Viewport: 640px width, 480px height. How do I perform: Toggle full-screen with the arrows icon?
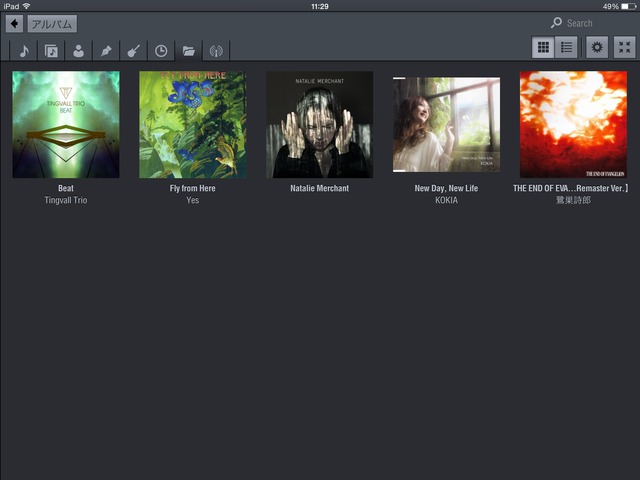624,47
